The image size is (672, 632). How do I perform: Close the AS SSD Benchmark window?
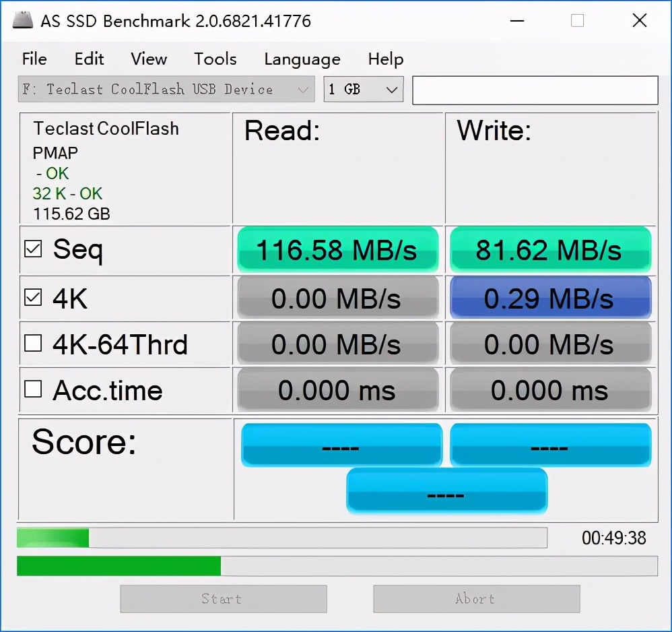[639, 20]
